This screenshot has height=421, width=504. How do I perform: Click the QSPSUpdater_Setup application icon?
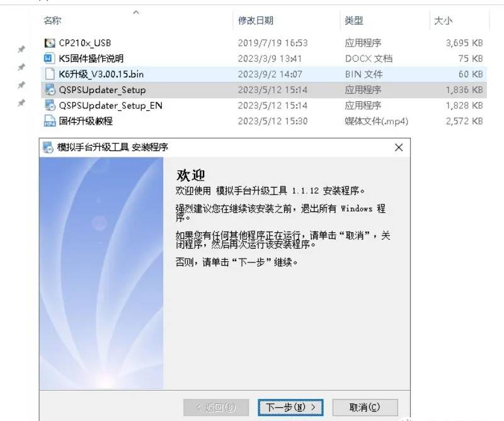pos(50,90)
